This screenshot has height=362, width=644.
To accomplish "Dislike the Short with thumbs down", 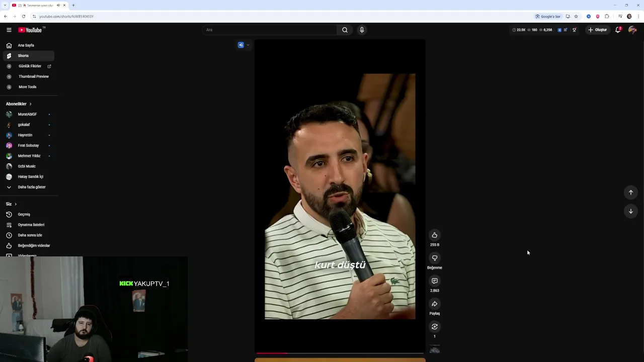I will (435, 258).
